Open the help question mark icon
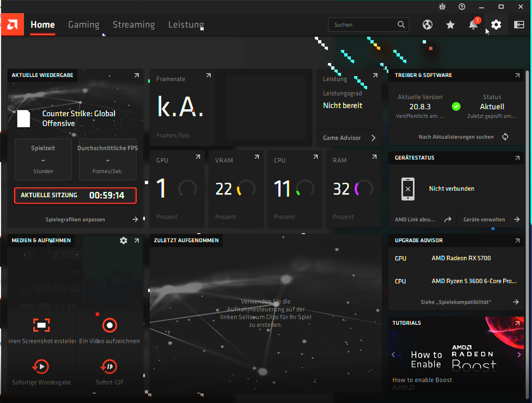The height and width of the screenshot is (403, 532). point(462,7)
